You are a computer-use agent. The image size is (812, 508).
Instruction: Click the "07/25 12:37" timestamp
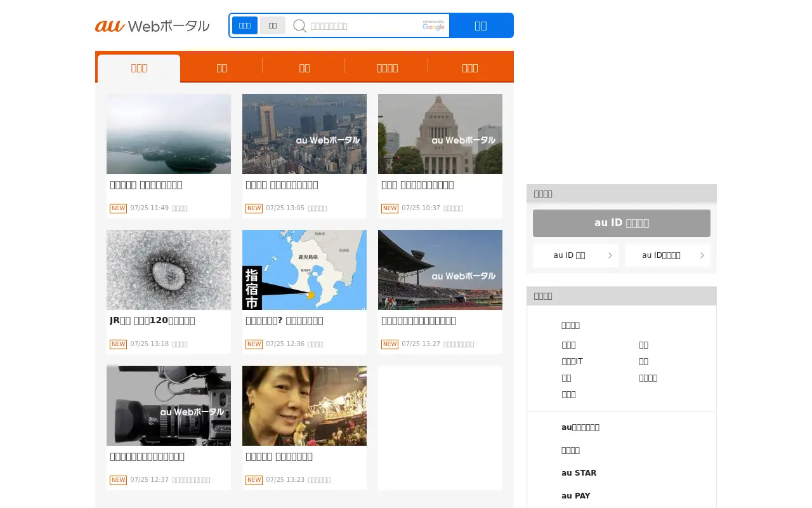coord(149,479)
